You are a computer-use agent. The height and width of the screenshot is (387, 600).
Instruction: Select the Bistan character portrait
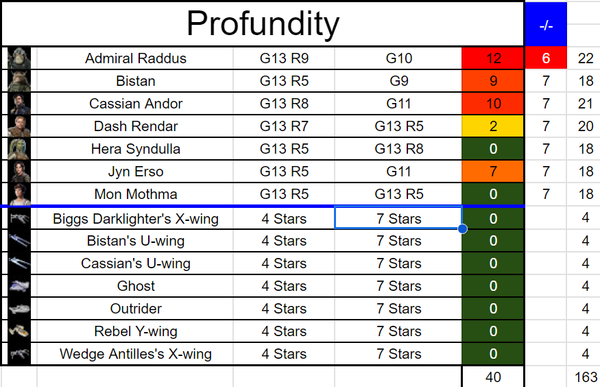[19, 81]
